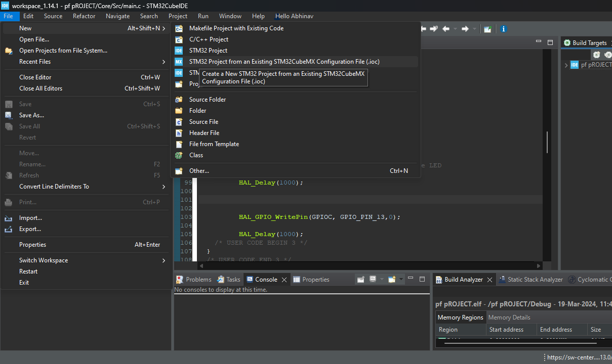Screen dimensions: 612x364
Task: Click Open Console icon
Action: point(392,279)
